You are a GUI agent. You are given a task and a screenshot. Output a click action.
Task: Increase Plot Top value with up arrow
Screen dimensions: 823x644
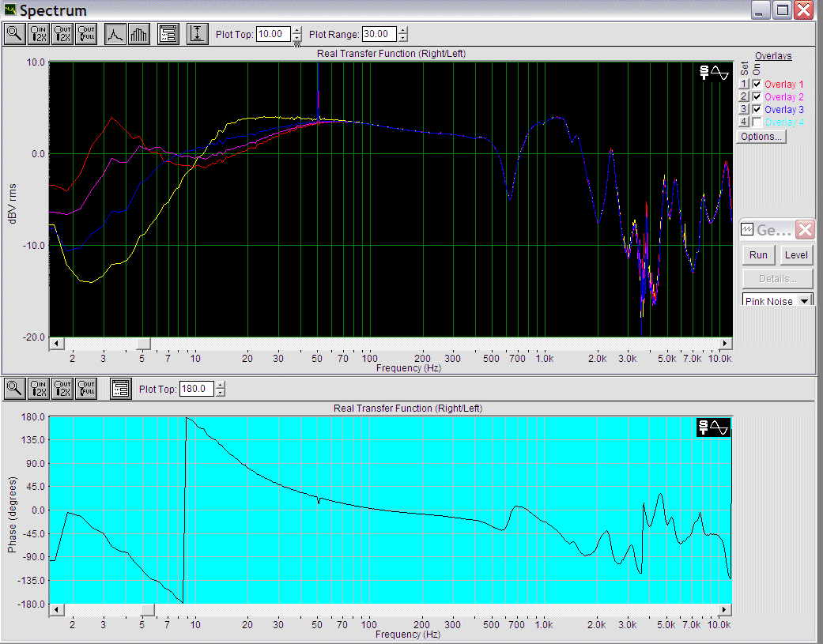pyautogui.click(x=297, y=30)
